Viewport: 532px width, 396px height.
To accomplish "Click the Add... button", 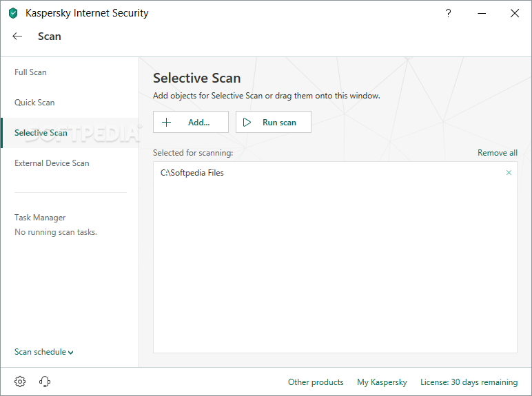I will pyautogui.click(x=191, y=122).
